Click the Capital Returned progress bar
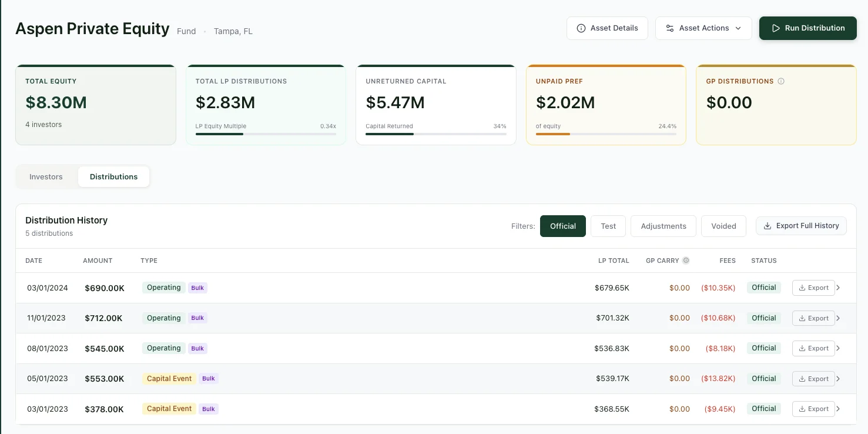Screen dimensions: 868x434 coord(435,133)
